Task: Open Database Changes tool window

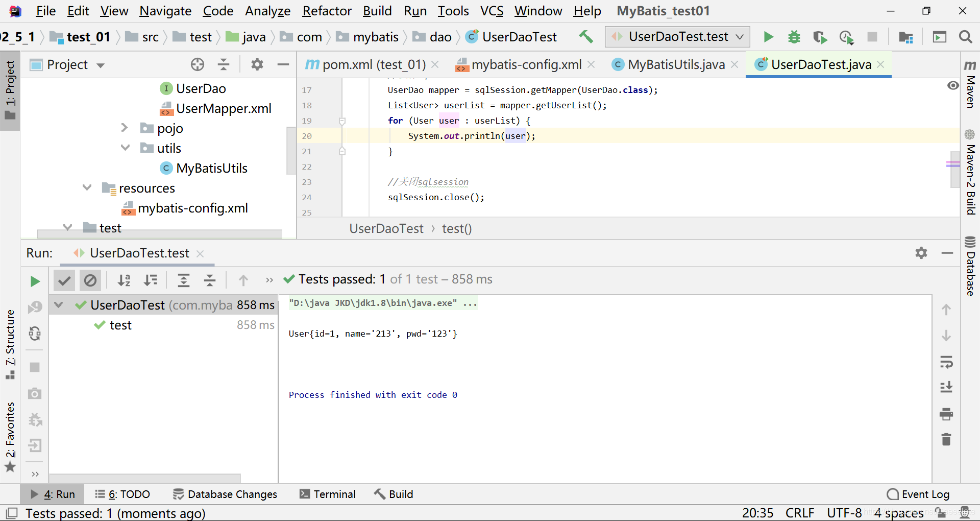Action: 225,494
